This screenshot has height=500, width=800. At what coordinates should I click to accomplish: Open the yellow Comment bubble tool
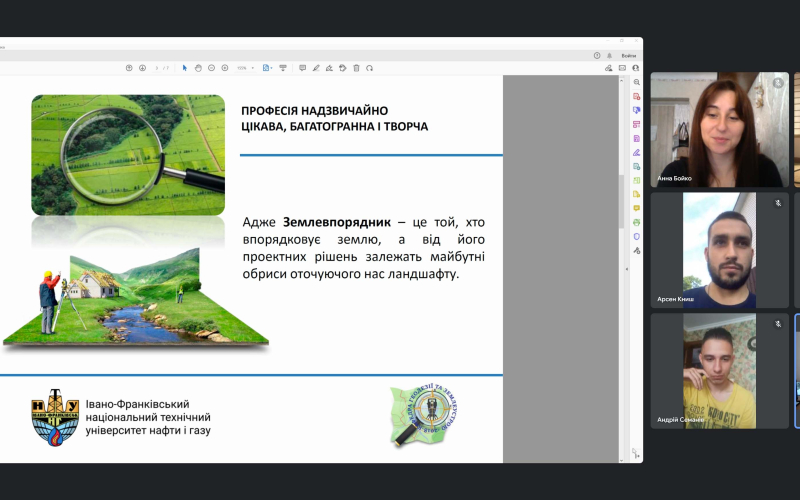[x=636, y=208]
